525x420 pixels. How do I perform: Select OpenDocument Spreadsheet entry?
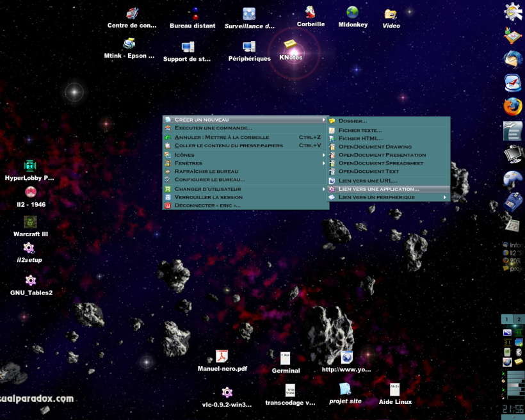click(389, 163)
